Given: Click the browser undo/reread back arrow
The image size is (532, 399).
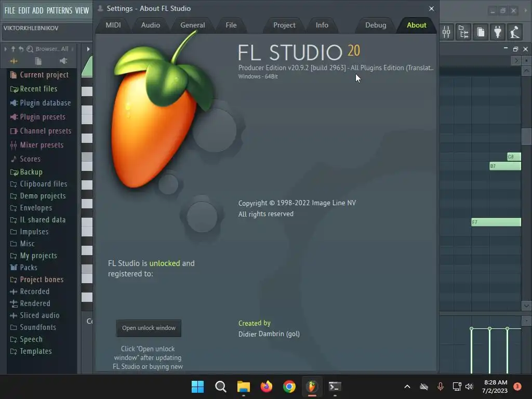Looking at the screenshot, I should tap(21, 49).
